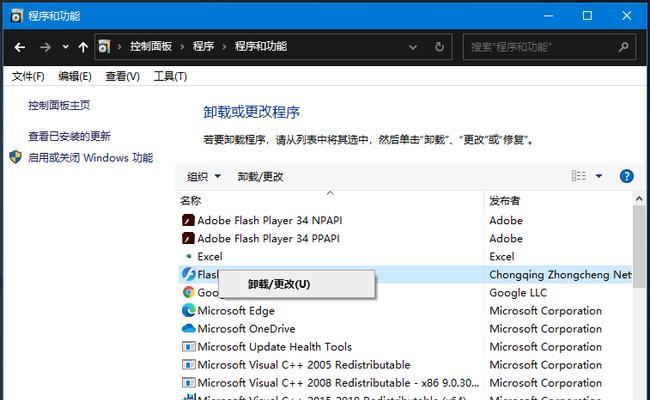This screenshot has width=650, height=400.
Task: Select the Excel program name
Action: pos(210,257)
